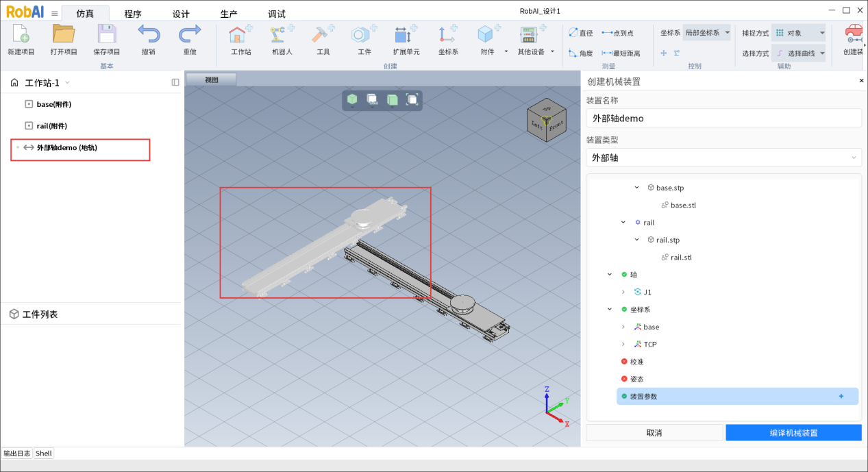Open the 其他设备 dropdown arrow
The height and width of the screenshot is (472, 868).
click(x=552, y=51)
